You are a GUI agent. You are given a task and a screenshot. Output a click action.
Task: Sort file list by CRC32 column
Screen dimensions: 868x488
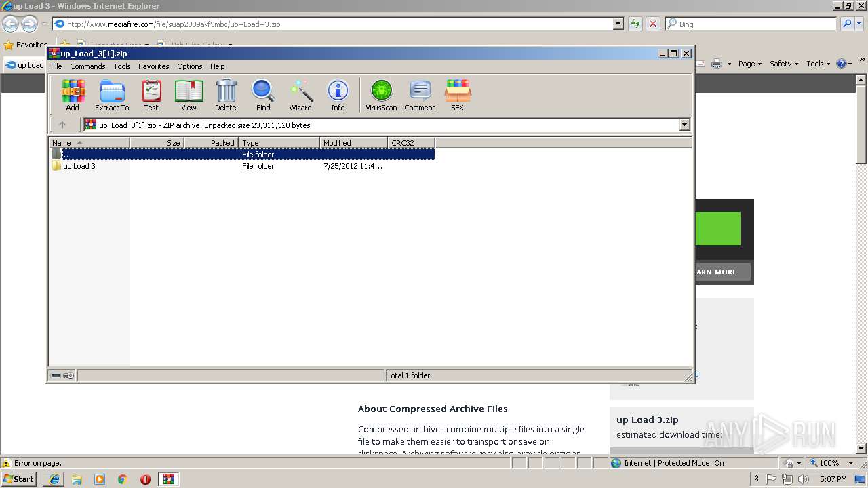pyautogui.click(x=411, y=142)
